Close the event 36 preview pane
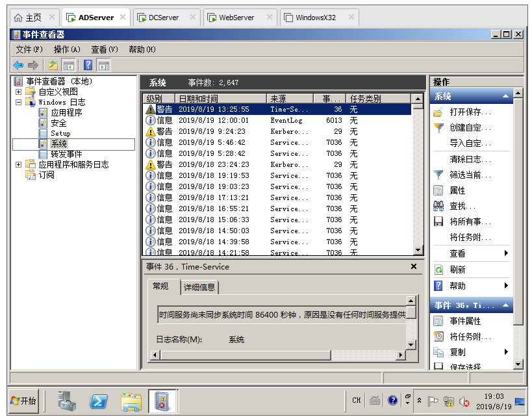 (x=414, y=267)
